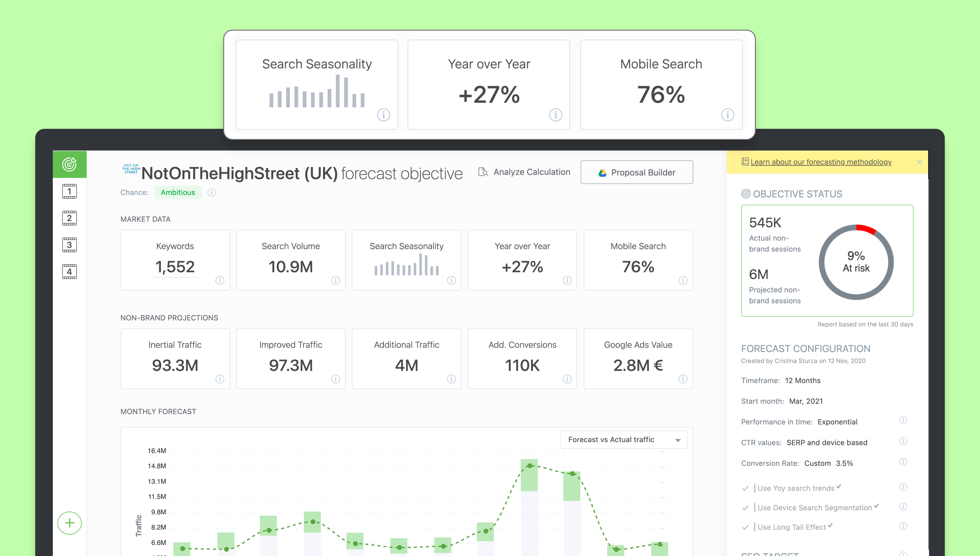Click the Ambitious chance badge
This screenshot has height=556, width=980.
point(178,193)
